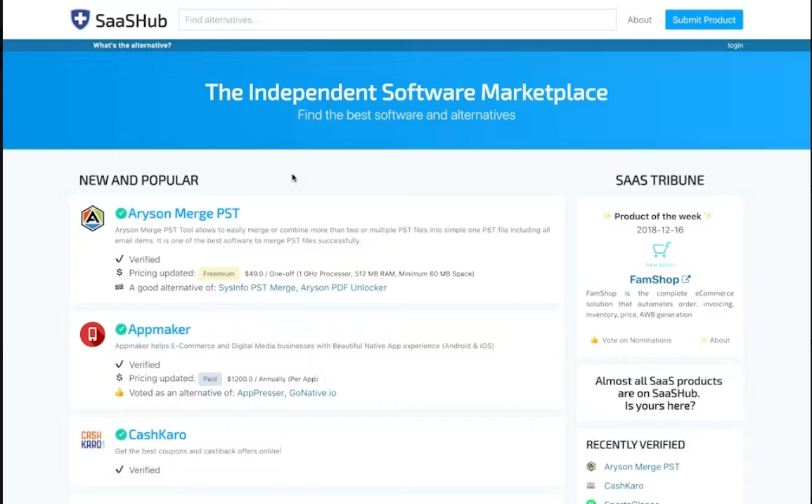Screen dimensions: 812x504
Task: Click '$1200.0 / Annually (Per App)' price text
Action: pyautogui.click(x=272, y=379)
